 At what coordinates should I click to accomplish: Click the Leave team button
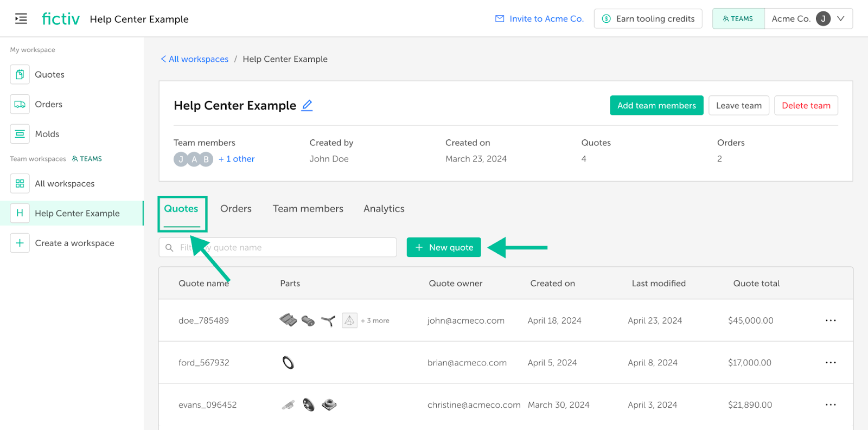tap(739, 105)
